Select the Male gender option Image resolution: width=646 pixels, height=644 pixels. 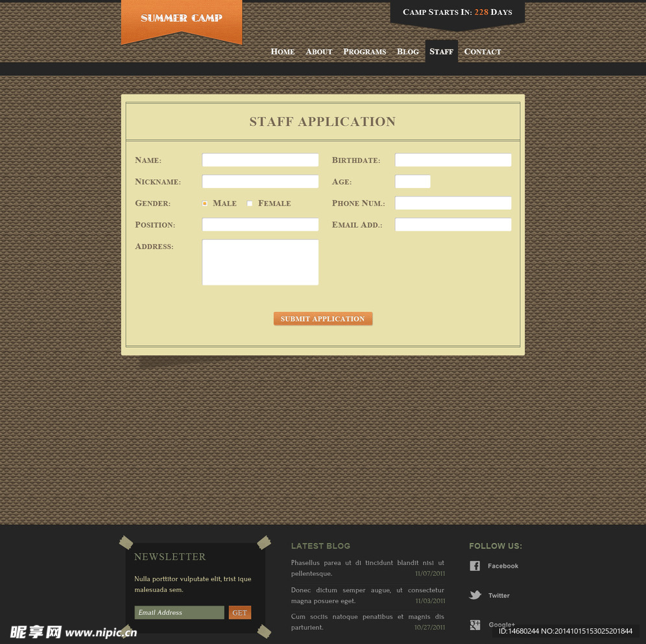205,204
